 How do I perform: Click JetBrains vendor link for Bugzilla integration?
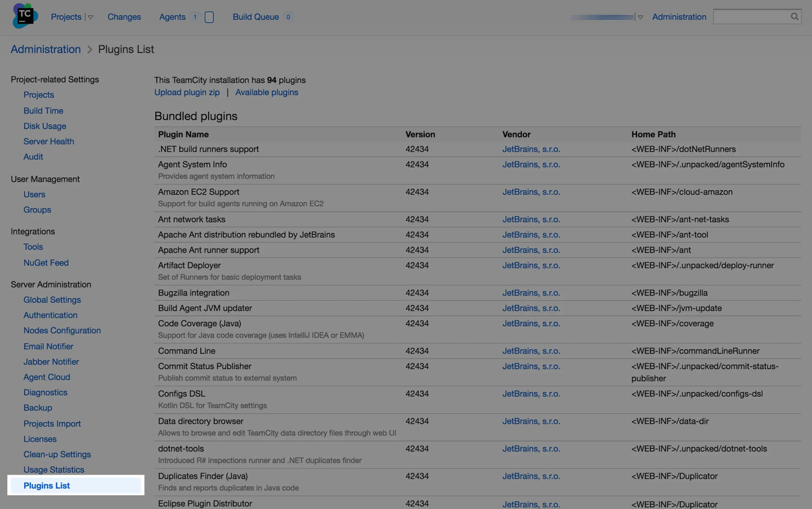(531, 293)
